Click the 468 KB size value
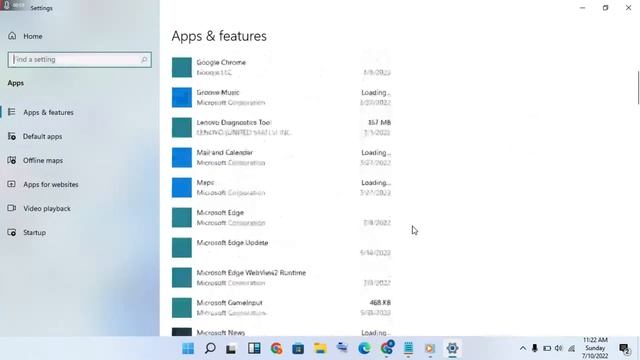 pos(380,303)
